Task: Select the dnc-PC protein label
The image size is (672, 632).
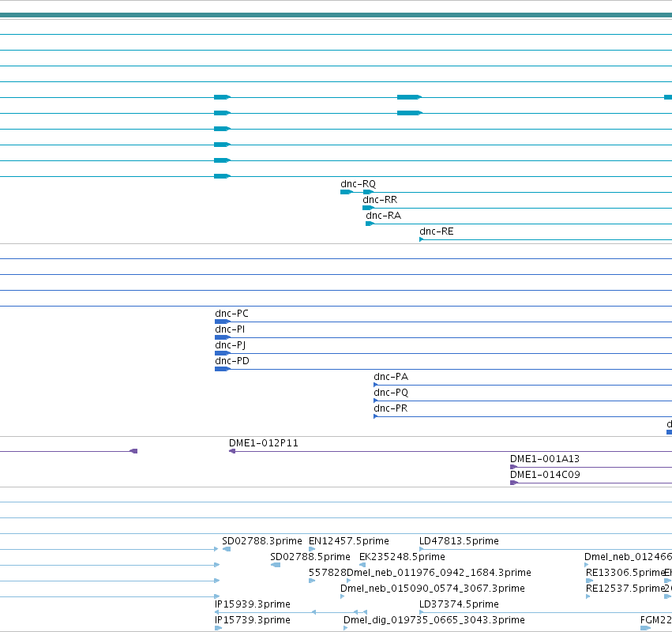Action: [x=231, y=314]
